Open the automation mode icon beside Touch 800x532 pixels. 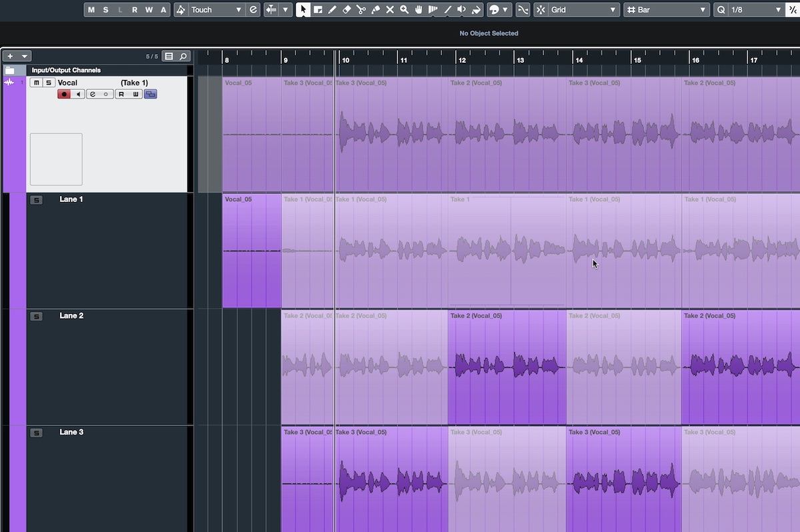(x=181, y=10)
